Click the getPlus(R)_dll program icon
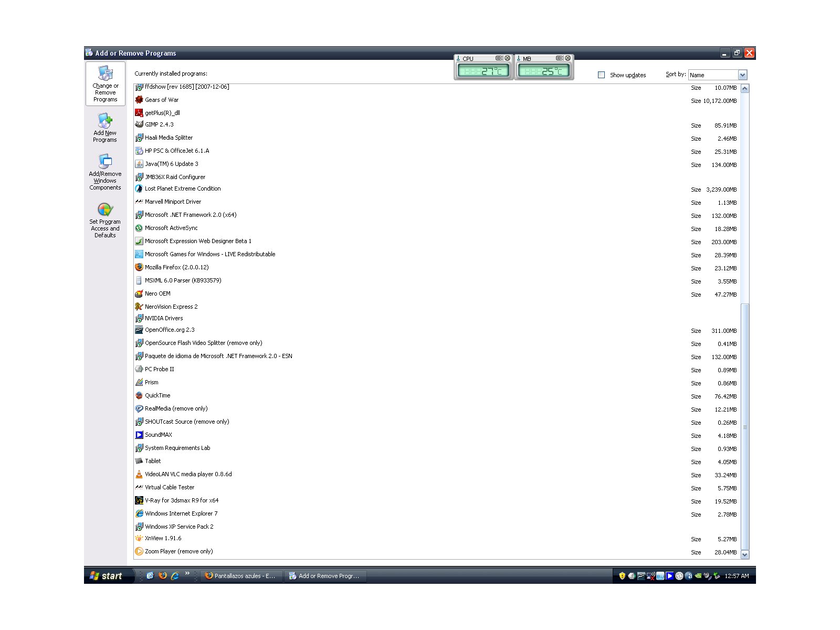This screenshot has width=840, height=630. [139, 113]
